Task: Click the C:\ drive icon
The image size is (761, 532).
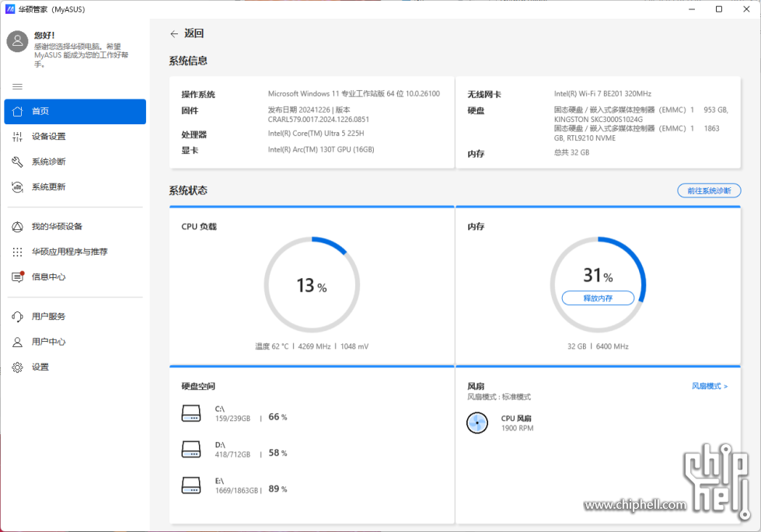Action: tap(191, 414)
